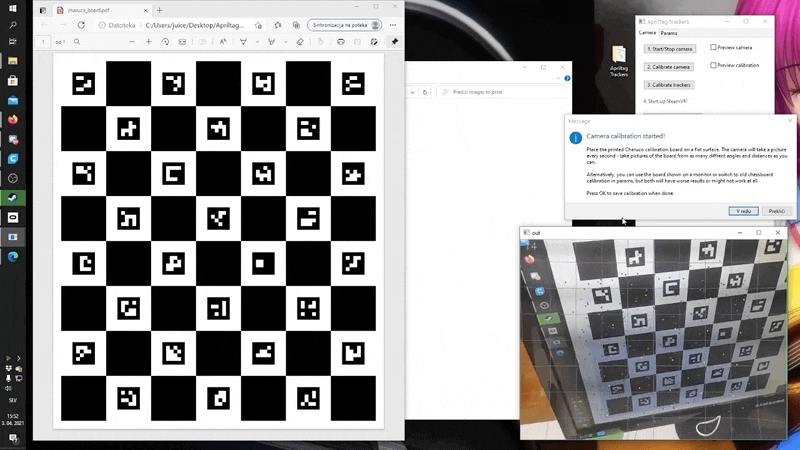Image resolution: width=800 pixels, height=450 pixels.
Task: Show hidden system tray icons
Action: coord(18,359)
